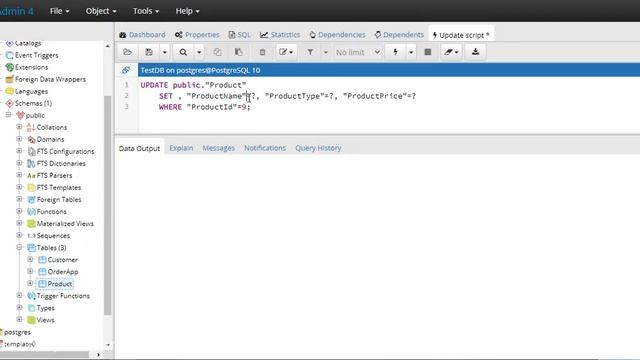Open the No limit rows dropdown
The height and width of the screenshot is (360, 640).
pyautogui.click(x=358, y=52)
